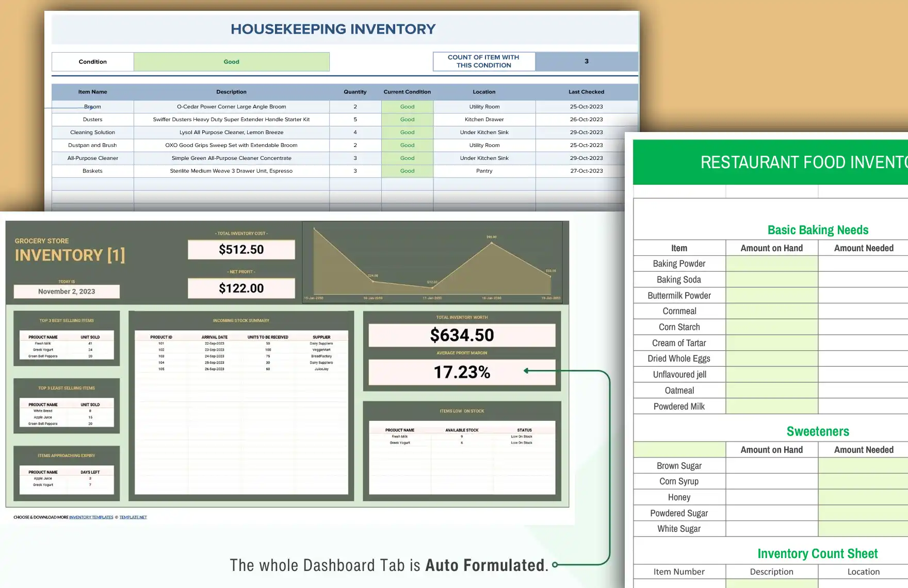908x588 pixels.
Task: Click the Net Profit value $122.00
Action: click(x=240, y=288)
